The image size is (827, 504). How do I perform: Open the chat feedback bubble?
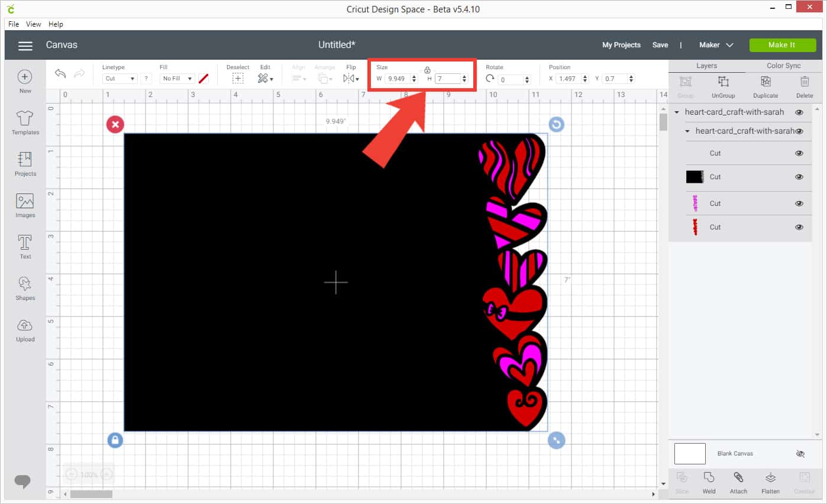click(x=22, y=482)
